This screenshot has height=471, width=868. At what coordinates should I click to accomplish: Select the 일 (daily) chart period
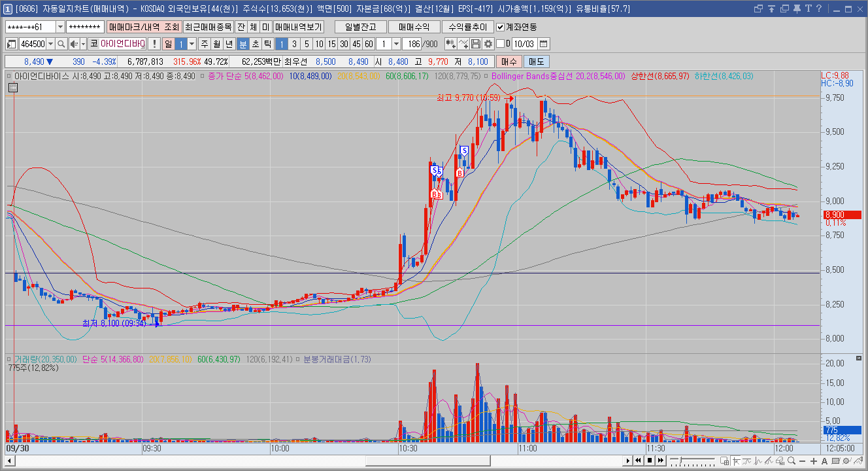(168, 44)
